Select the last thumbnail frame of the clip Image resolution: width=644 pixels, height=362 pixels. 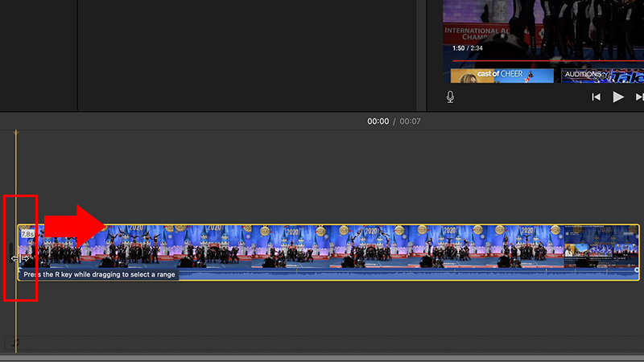pyautogui.click(x=600, y=246)
